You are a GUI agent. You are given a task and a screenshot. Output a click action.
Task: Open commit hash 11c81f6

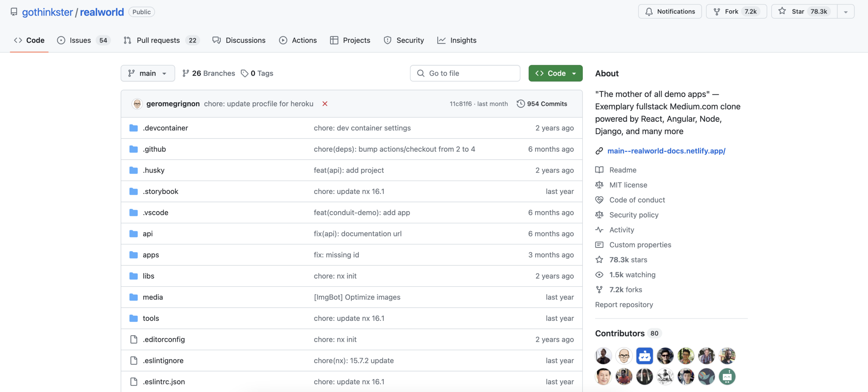point(460,104)
